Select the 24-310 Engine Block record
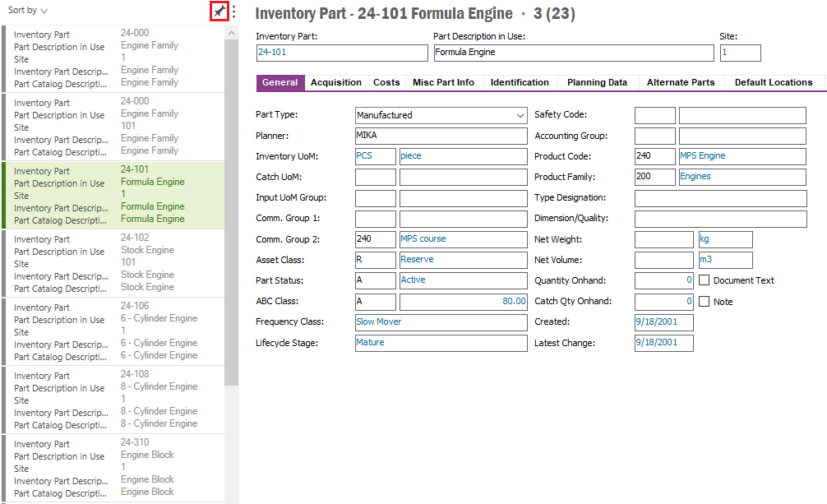Viewport: 827px width, 504px height. [x=113, y=468]
